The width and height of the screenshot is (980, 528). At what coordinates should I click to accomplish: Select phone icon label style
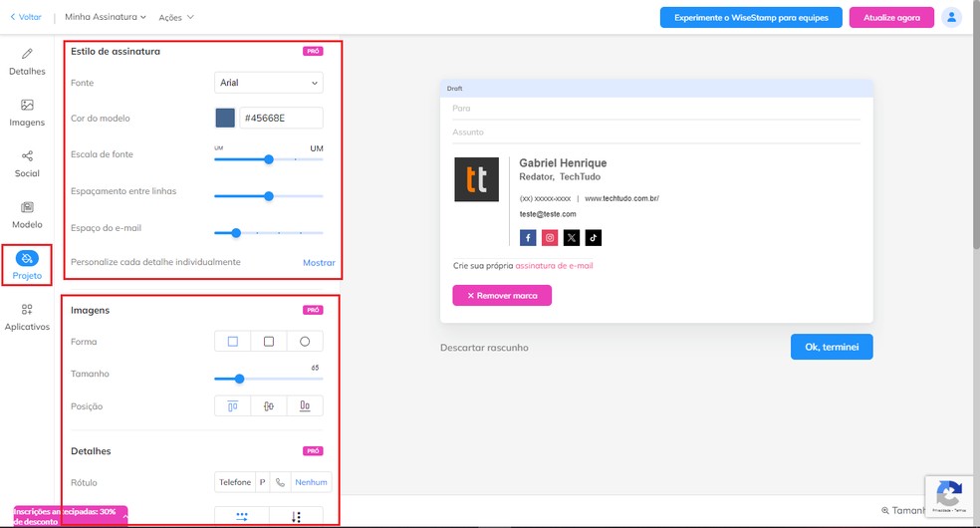280,482
